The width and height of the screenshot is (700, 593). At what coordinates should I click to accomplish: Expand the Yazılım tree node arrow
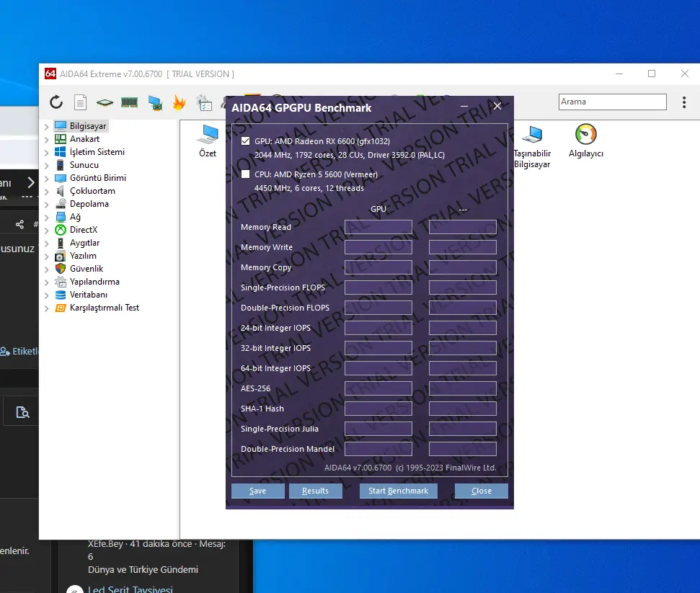[x=46, y=257]
